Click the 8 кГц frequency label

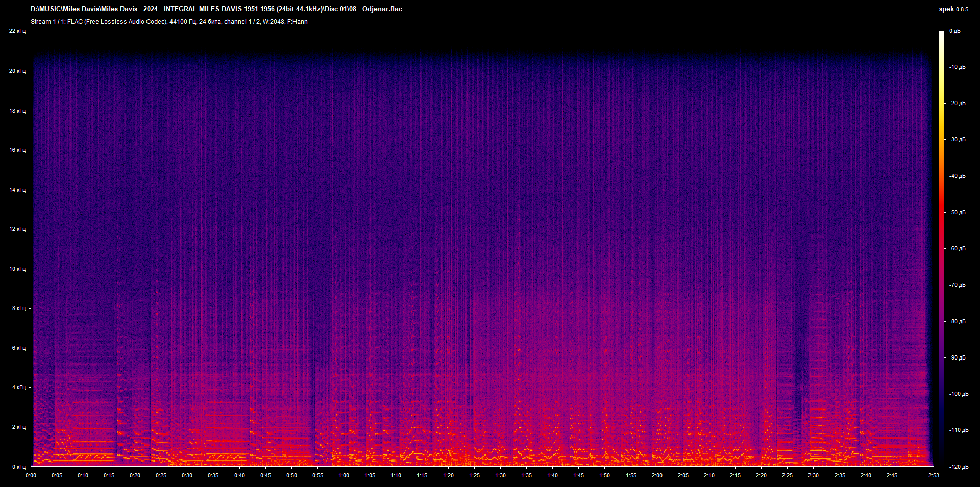tap(19, 308)
